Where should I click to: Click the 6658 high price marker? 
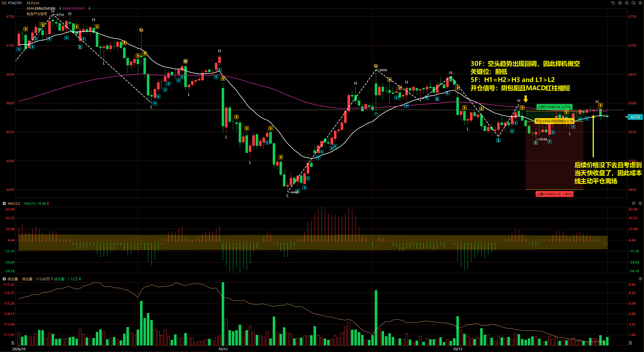pos(383,70)
